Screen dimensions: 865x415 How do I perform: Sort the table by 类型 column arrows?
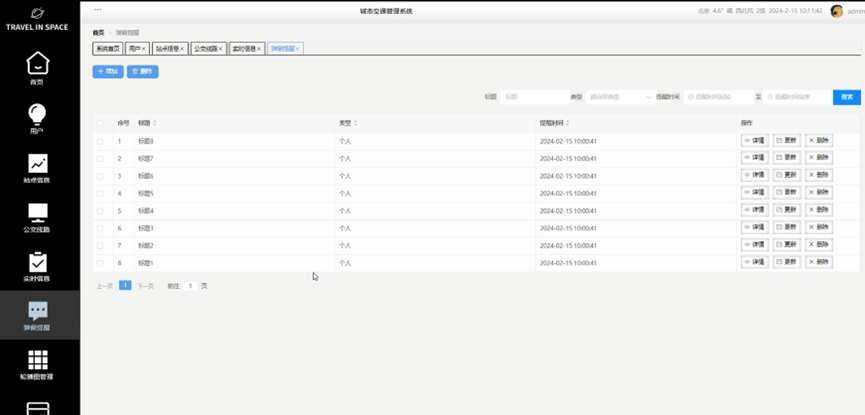point(355,123)
